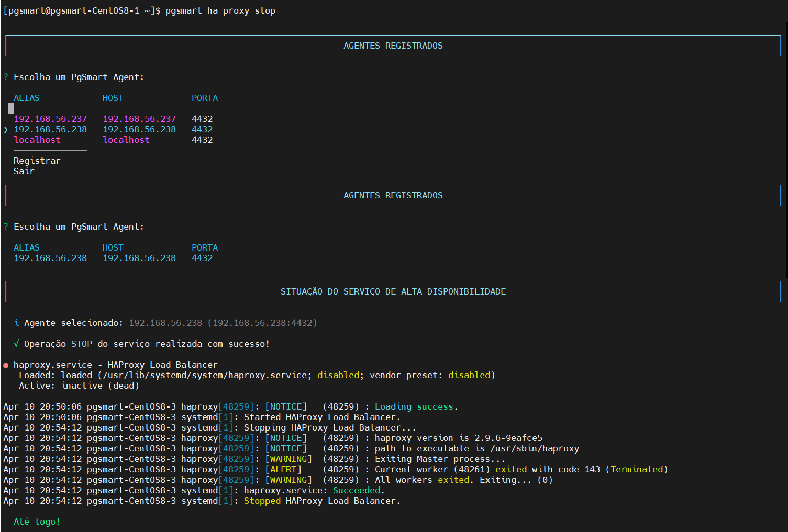Click the first HOST column header

(113, 98)
